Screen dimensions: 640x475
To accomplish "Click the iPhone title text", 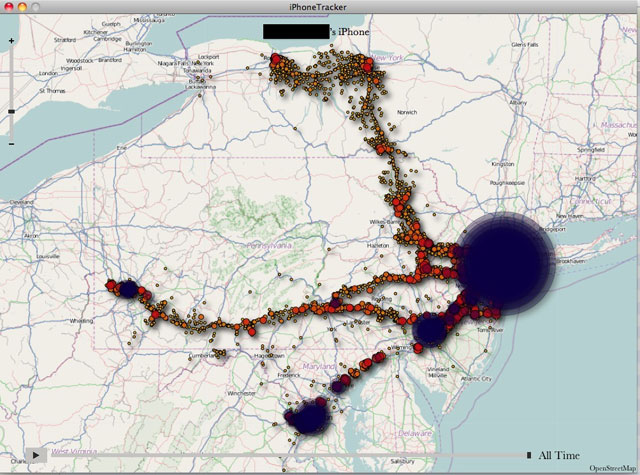I will point(350,32).
